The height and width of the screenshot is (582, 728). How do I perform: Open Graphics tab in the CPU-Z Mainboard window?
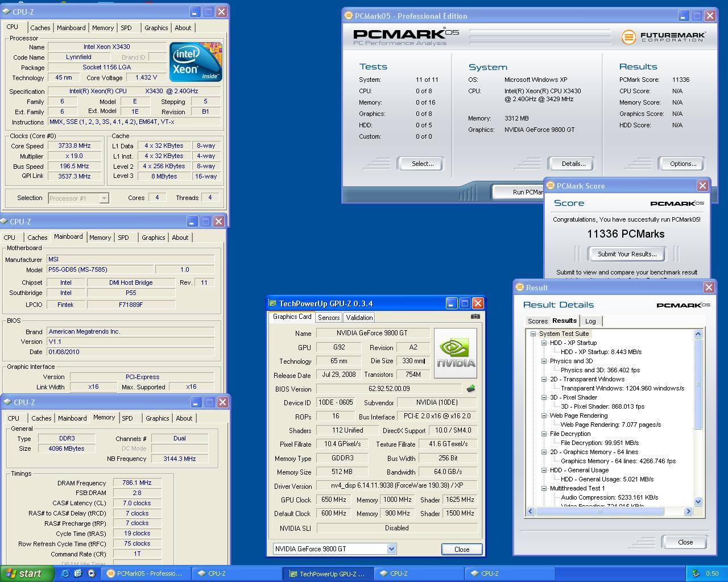154,238
